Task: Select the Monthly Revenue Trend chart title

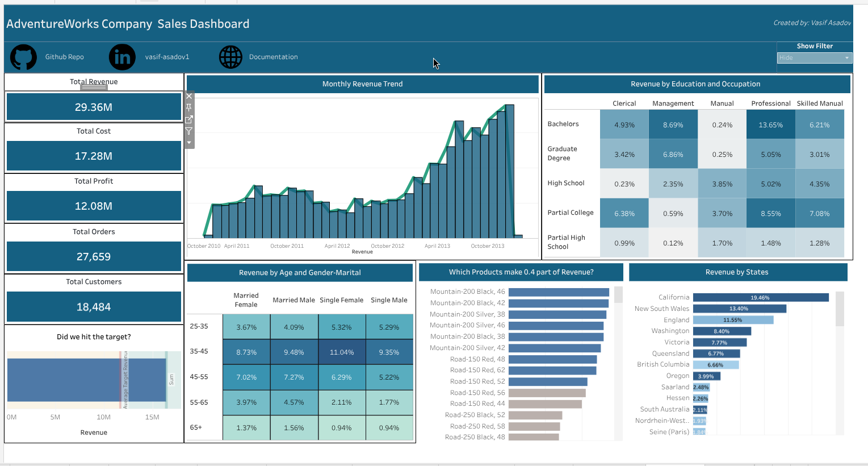Action: pos(362,84)
